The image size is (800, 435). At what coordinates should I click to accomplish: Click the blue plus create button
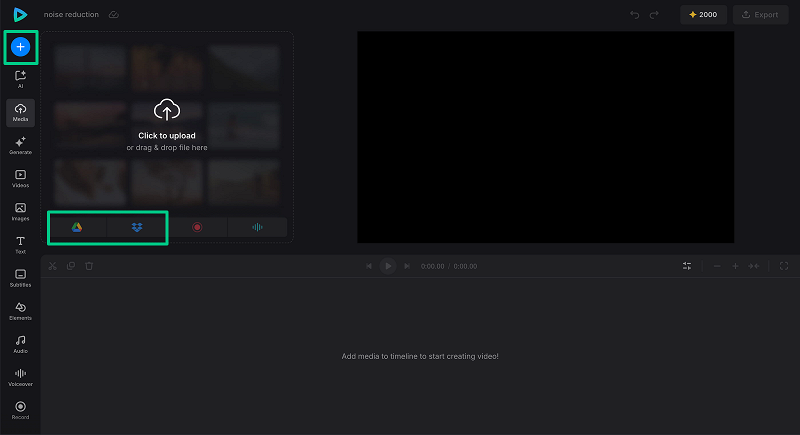point(20,47)
